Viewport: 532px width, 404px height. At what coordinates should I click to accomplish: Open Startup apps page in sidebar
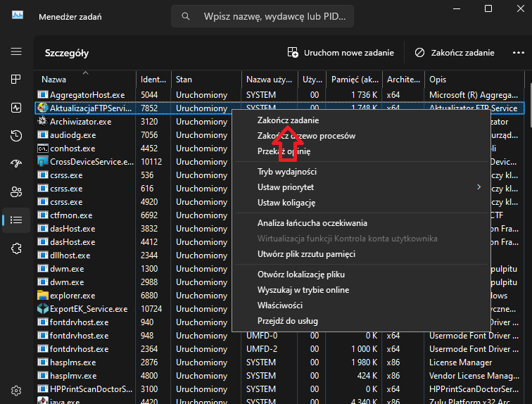tap(15, 163)
